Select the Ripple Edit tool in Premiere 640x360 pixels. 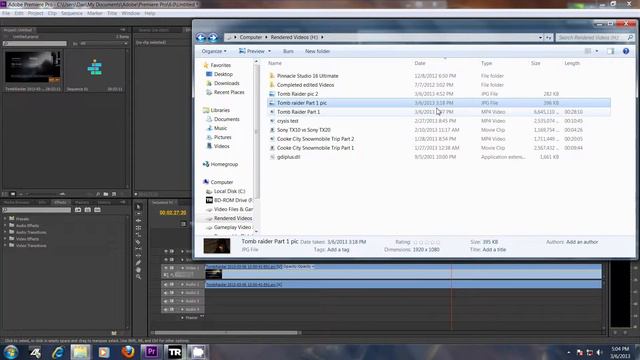(138, 221)
